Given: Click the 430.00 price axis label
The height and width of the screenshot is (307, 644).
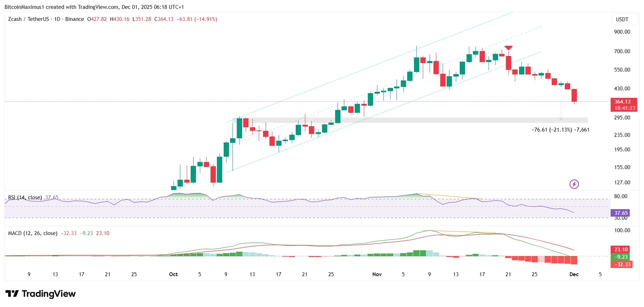Looking at the screenshot, I should (622, 89).
